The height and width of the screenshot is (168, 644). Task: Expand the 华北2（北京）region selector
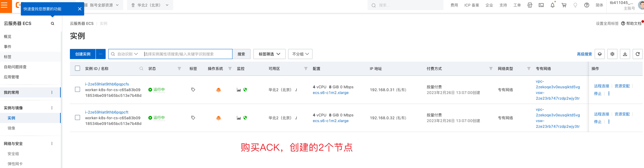pyautogui.click(x=150, y=5)
